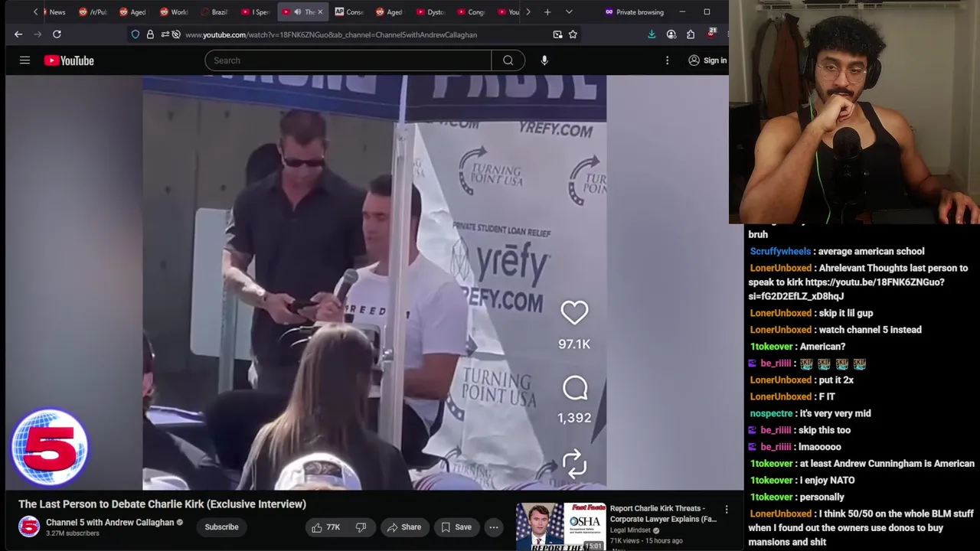The height and width of the screenshot is (551, 980).
Task: Click chat message 'i enjoy NATO'
Action: [x=827, y=481]
